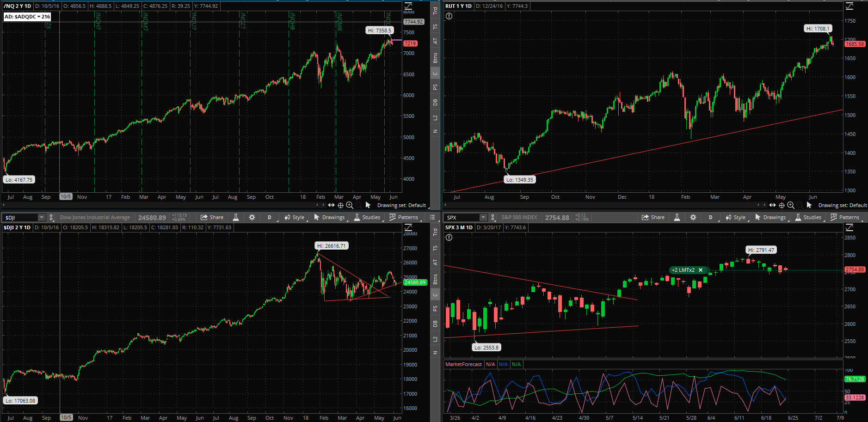Click info alert icon on SPX chart

[449, 238]
